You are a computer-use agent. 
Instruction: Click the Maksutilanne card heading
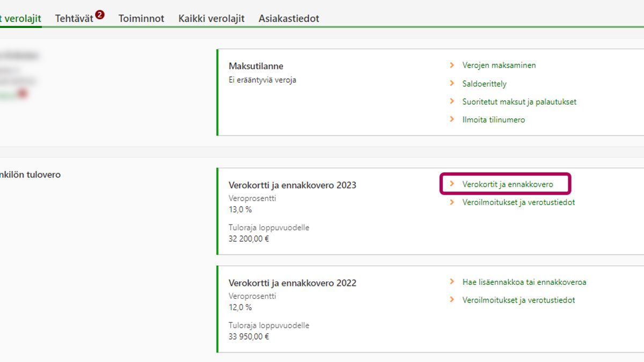(x=256, y=66)
